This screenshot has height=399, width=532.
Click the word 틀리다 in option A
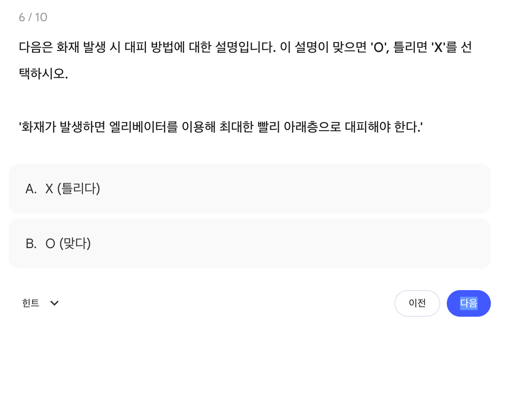[79, 189]
